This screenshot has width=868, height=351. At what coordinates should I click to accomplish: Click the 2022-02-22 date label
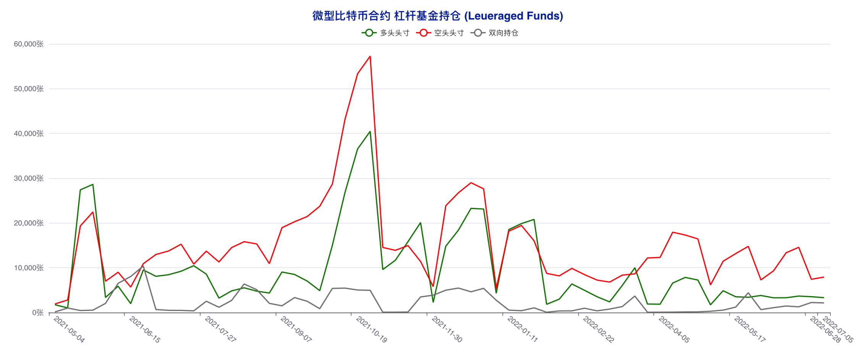point(598,330)
